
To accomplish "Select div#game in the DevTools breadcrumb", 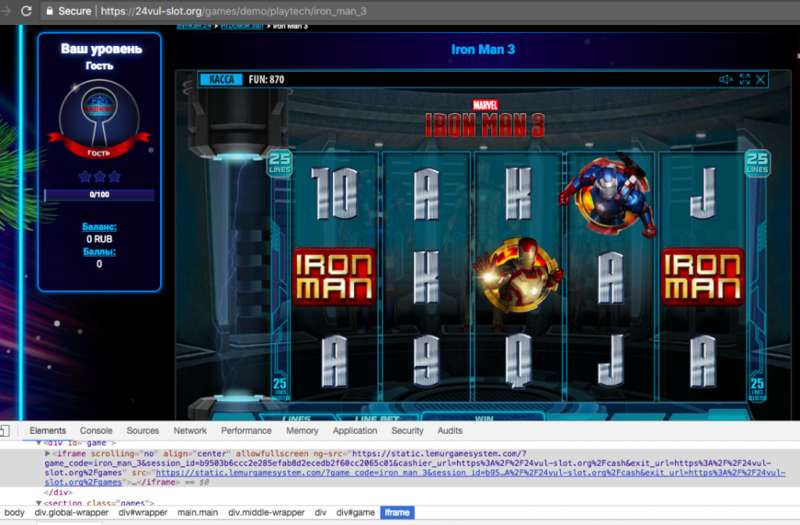I will click(356, 513).
